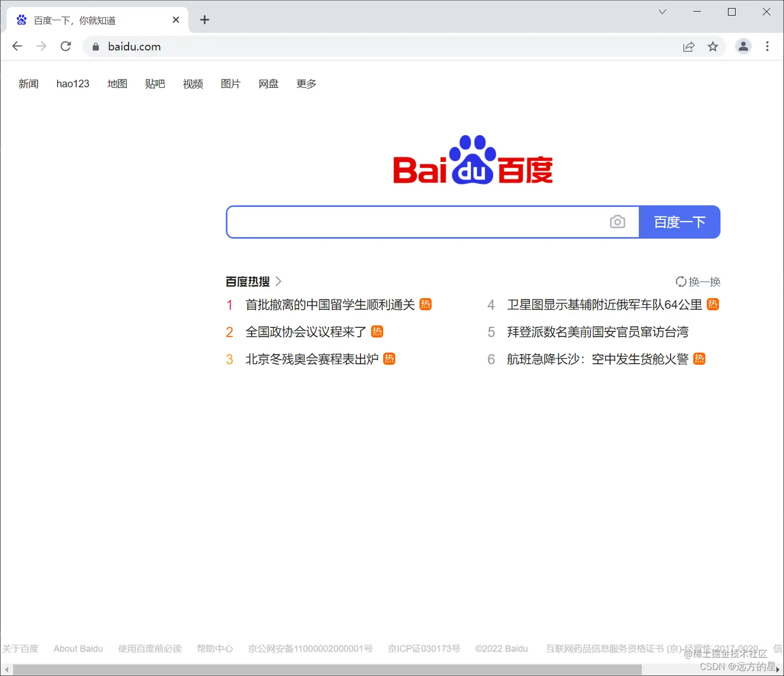Open the browser share icon
The width and height of the screenshot is (784, 676).
click(x=689, y=46)
